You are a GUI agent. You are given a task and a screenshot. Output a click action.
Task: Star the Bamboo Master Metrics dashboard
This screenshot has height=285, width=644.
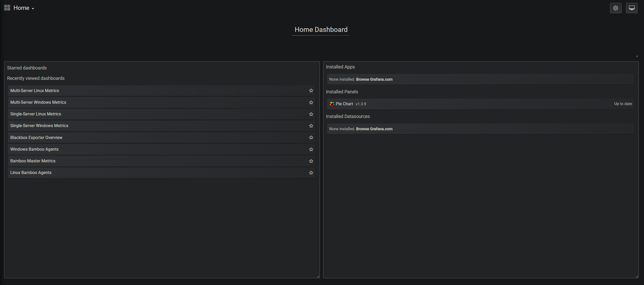pyautogui.click(x=311, y=161)
